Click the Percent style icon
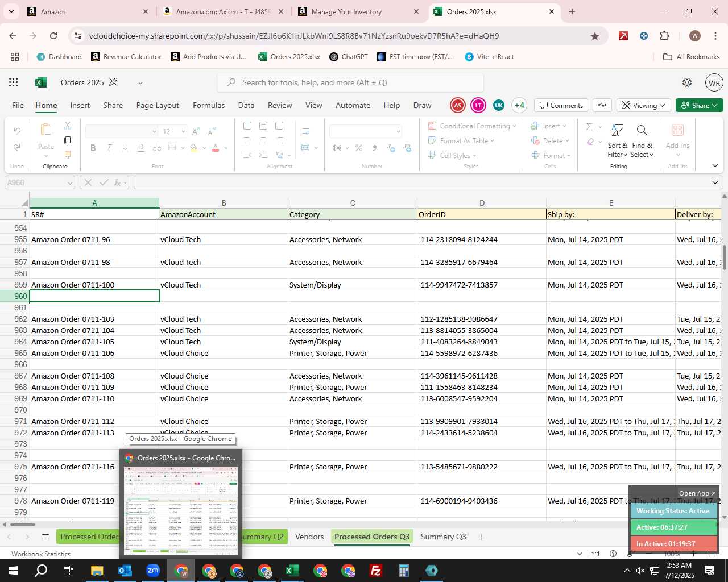This screenshot has width=728, height=582. [359, 148]
